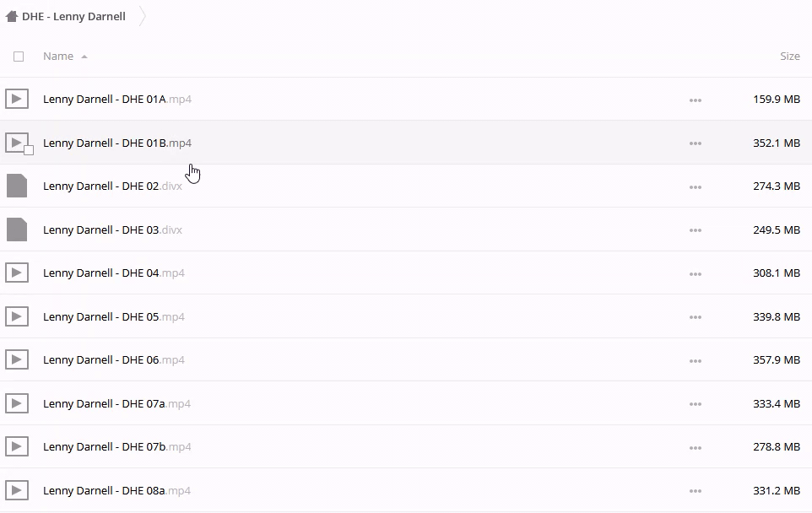This screenshot has width=812, height=513.
Task: Open Lenny Darnell - DHE 03.divx file
Action: click(x=112, y=229)
